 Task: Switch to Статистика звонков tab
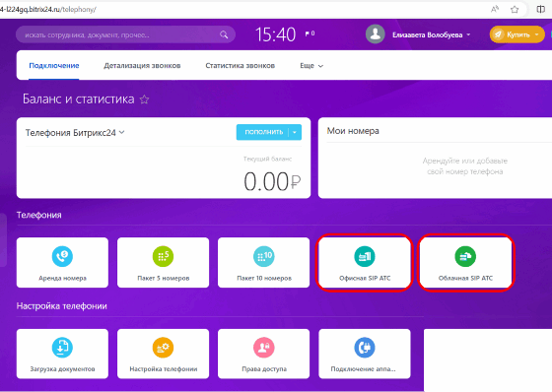(241, 66)
